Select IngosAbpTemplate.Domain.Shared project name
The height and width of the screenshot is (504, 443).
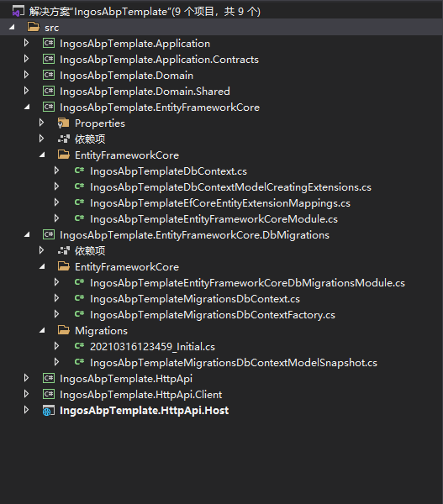(145, 92)
